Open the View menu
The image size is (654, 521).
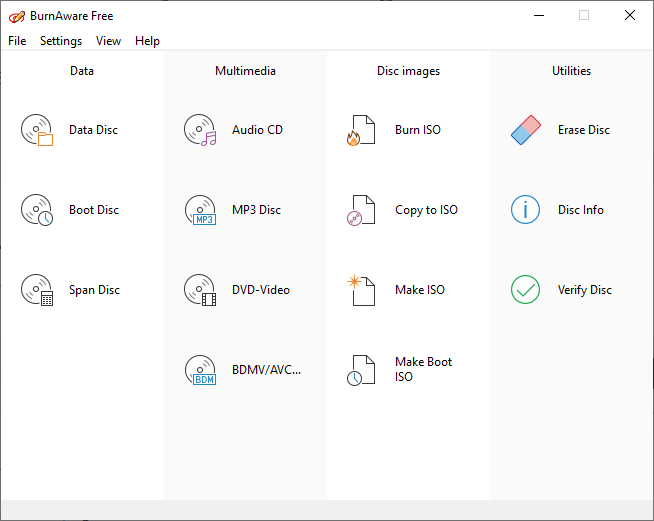pos(108,41)
